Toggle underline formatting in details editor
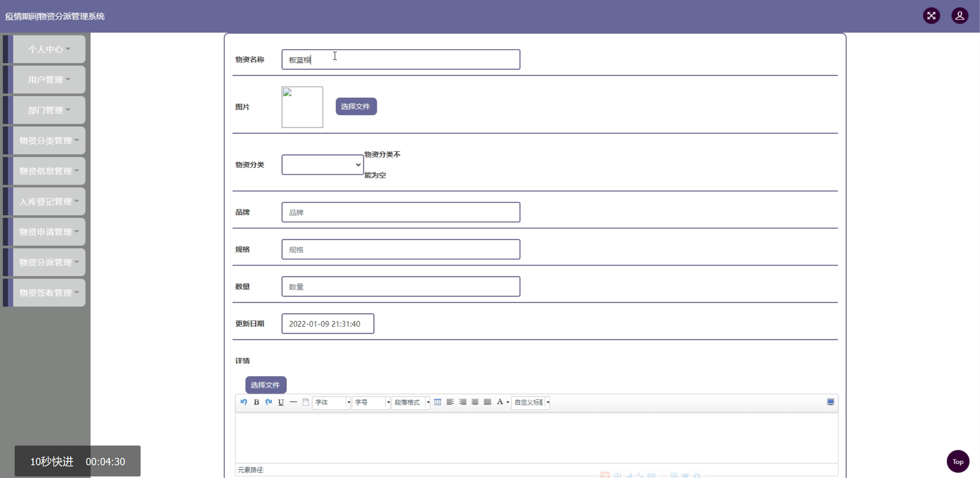The height and width of the screenshot is (478, 980). (x=281, y=402)
